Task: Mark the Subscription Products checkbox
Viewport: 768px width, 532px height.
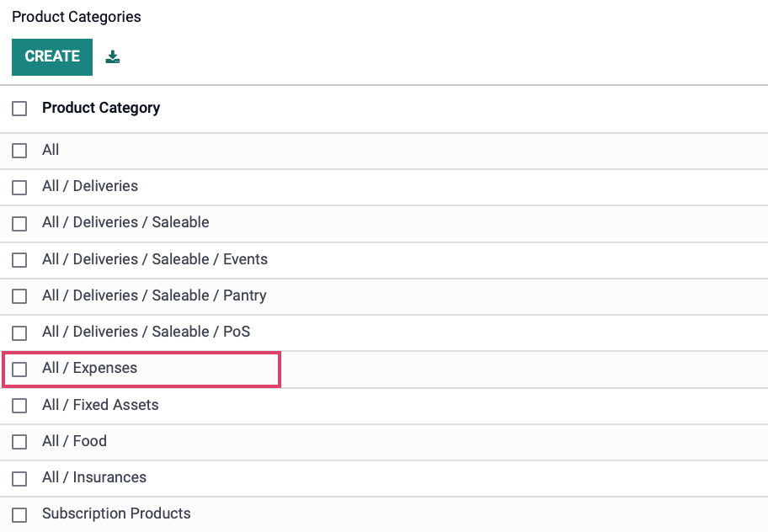Action: point(19,515)
